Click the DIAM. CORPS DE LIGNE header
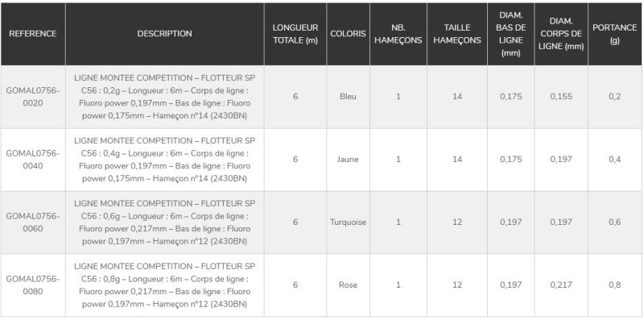Screen dimensions: 644x320 pyautogui.click(x=561, y=34)
